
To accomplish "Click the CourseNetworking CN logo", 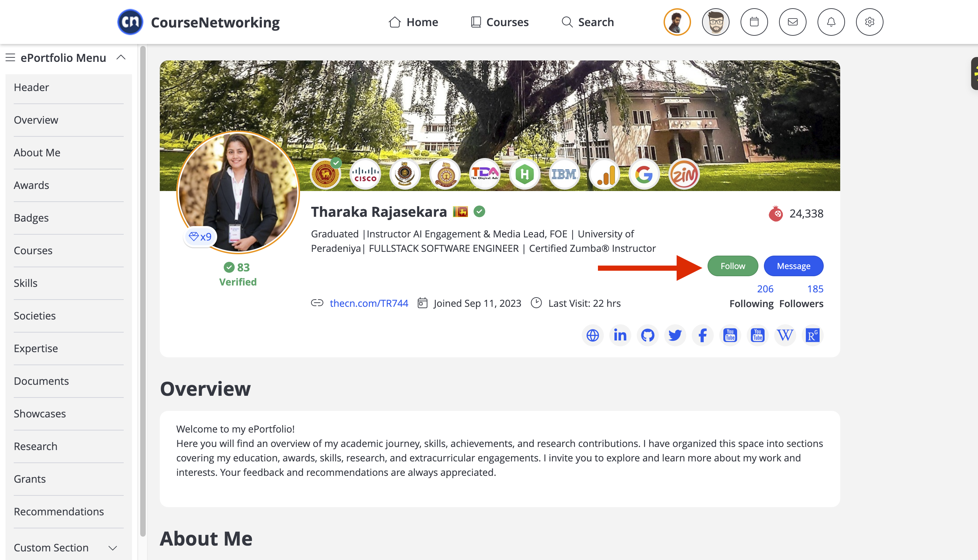I will pyautogui.click(x=130, y=22).
